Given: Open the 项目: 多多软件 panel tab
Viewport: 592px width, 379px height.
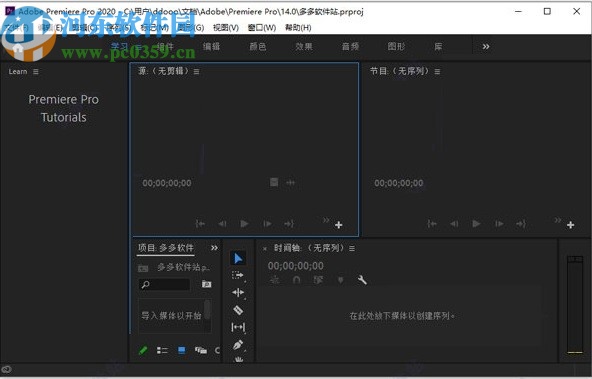Looking at the screenshot, I should 166,248.
